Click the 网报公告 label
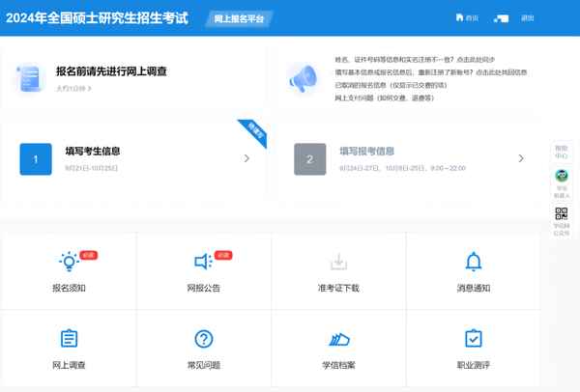 (203, 288)
